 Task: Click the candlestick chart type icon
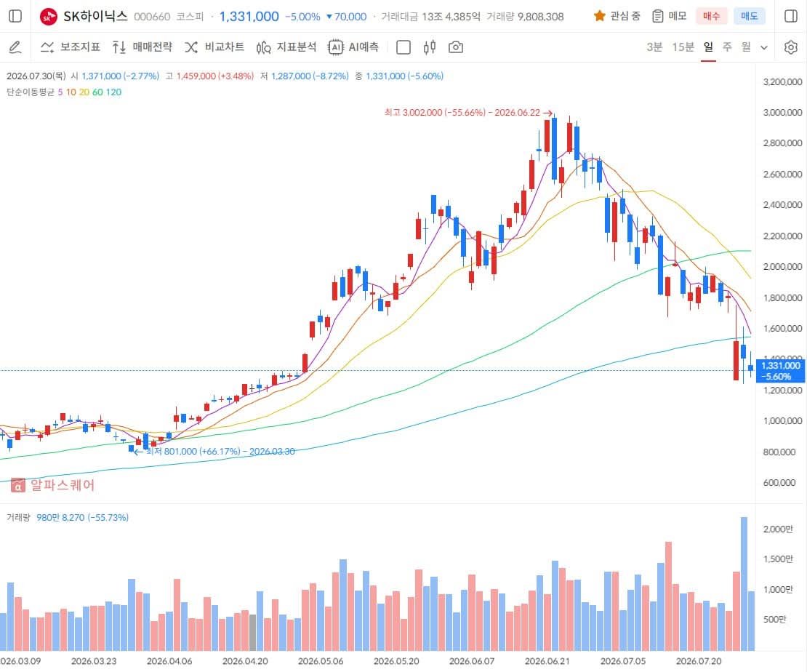point(429,47)
